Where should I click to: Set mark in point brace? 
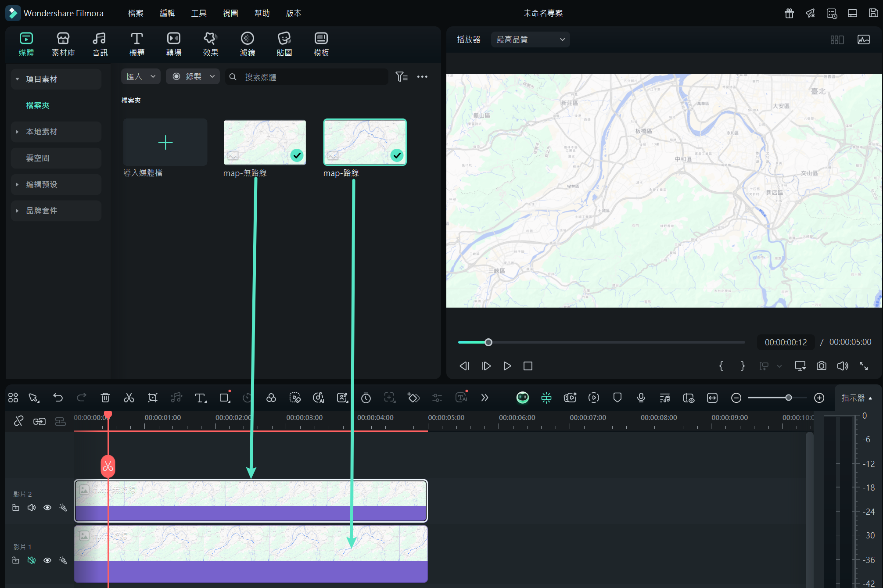click(721, 366)
